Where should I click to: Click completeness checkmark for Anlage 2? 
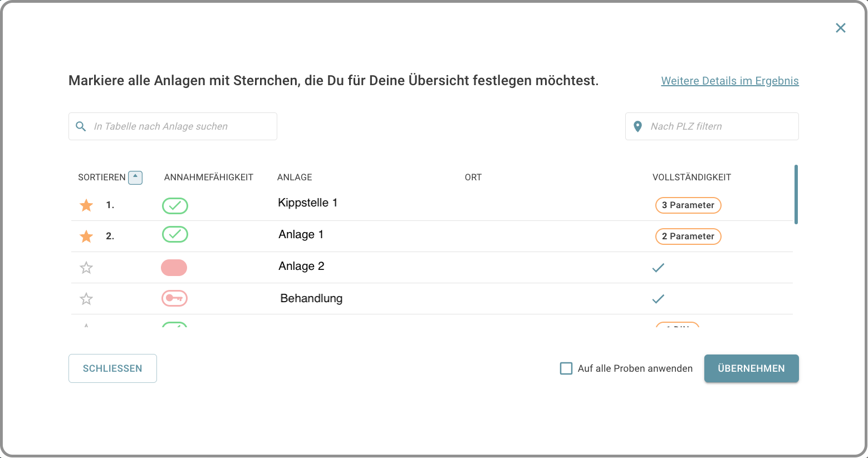tap(658, 268)
